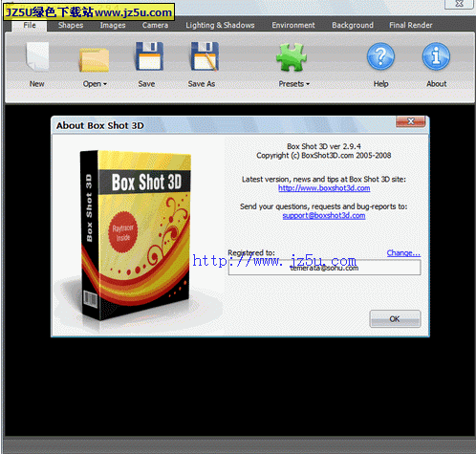Viewport: 476px width, 454px height.
Task: Open the Images tab
Action: tap(113, 25)
